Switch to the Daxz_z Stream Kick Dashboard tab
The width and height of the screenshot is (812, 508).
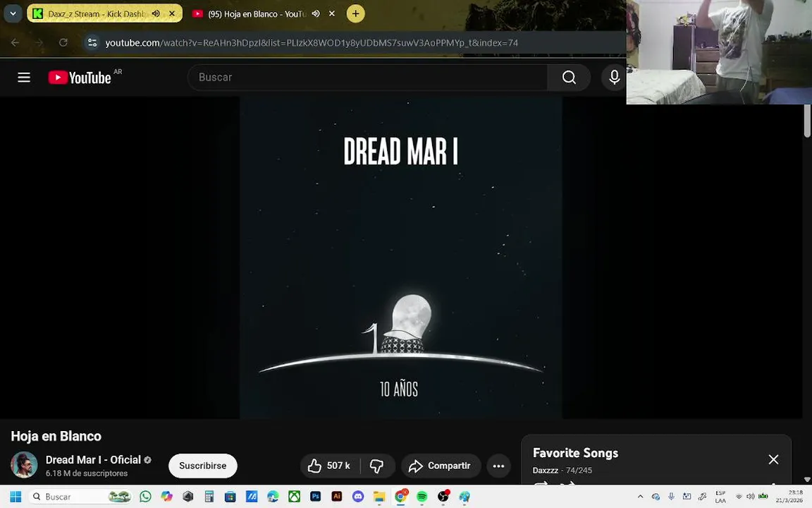pyautogui.click(x=104, y=13)
